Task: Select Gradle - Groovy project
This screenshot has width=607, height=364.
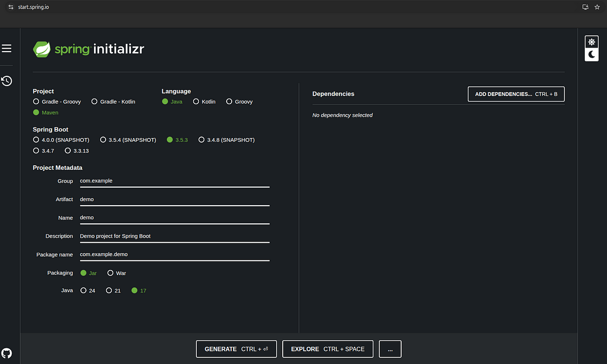Action: pyautogui.click(x=57, y=102)
